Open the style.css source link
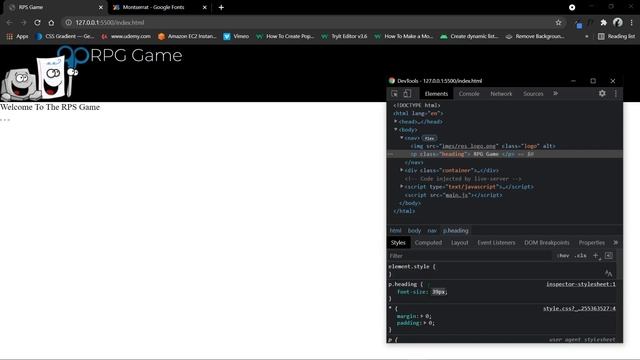The image size is (640, 360). (579, 308)
